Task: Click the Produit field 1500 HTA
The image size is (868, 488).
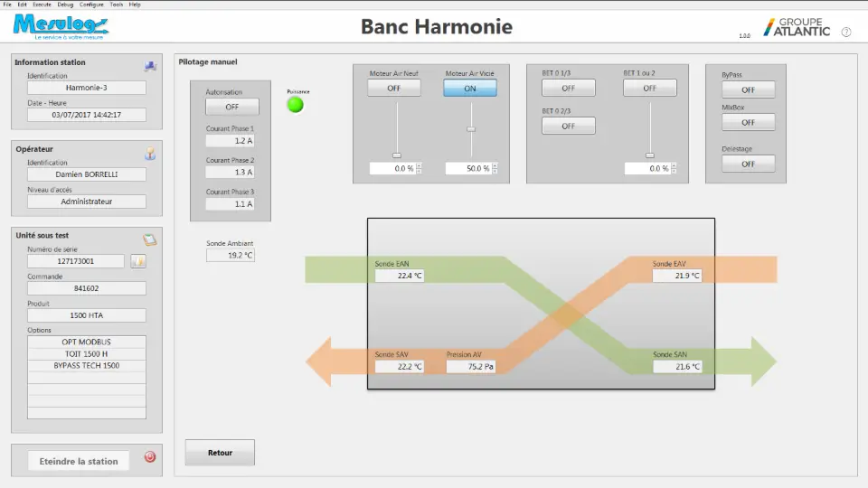Action: click(87, 315)
